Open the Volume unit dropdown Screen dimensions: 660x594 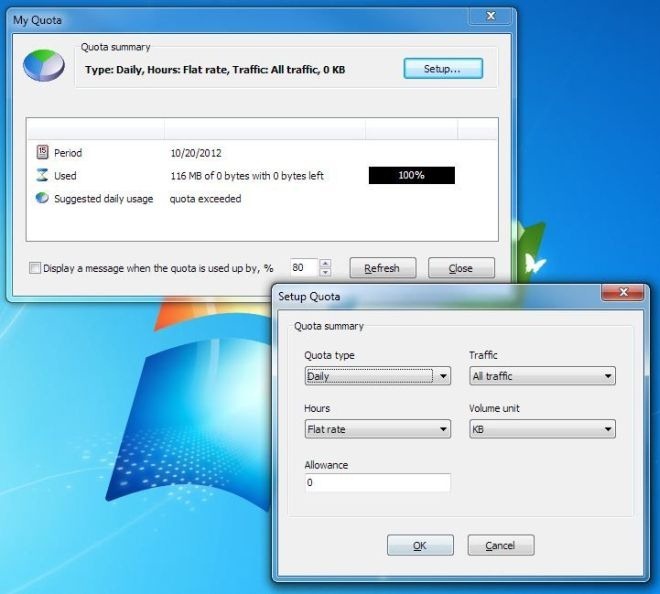point(542,429)
